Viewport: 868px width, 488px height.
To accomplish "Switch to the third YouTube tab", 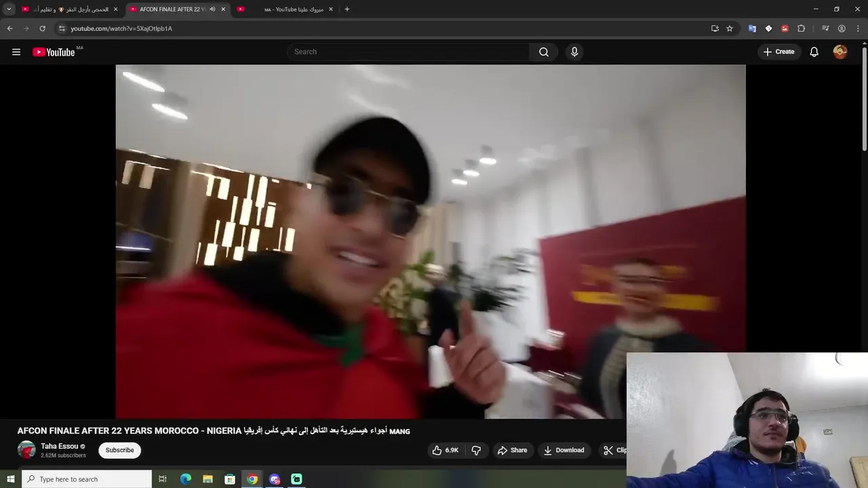I will [x=283, y=9].
